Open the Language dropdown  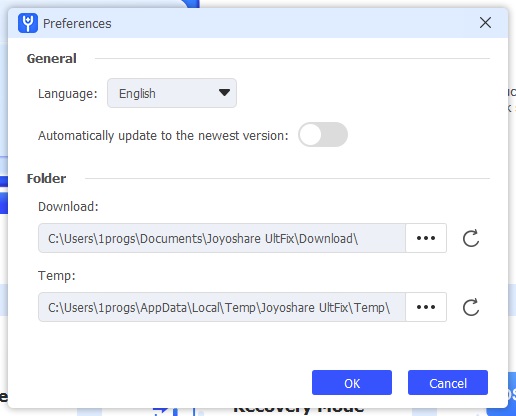[x=172, y=93]
